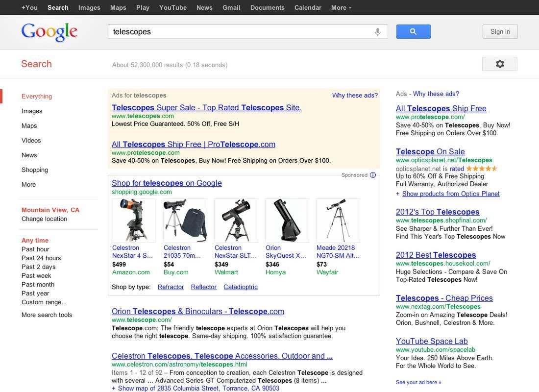Click the optics planet star rating

(482, 169)
